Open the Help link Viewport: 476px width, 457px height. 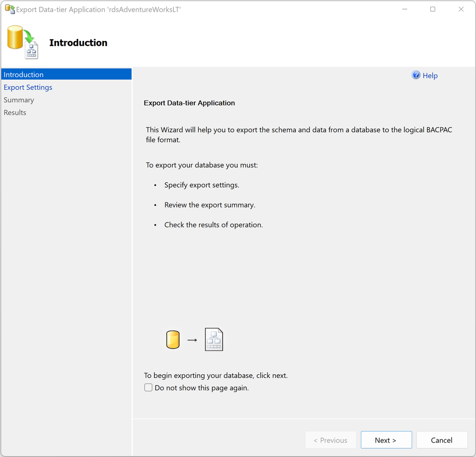(430, 76)
